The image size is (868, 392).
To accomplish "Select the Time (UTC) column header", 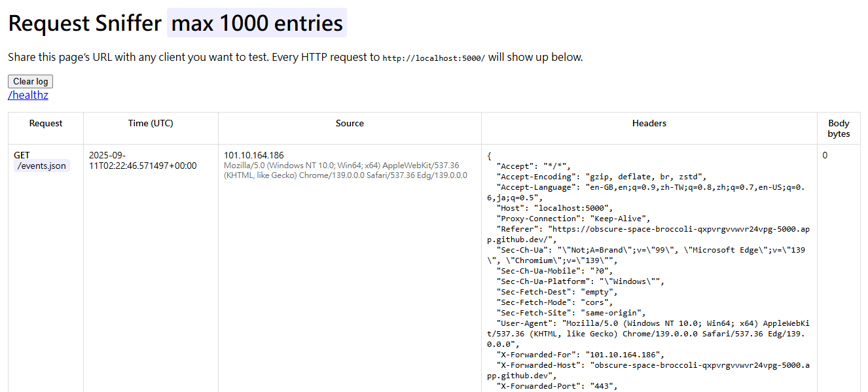I will point(151,123).
